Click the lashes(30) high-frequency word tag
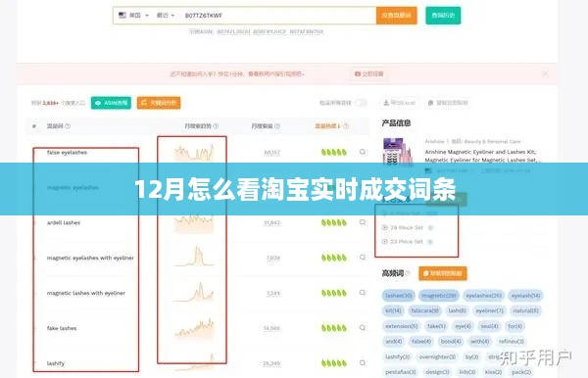 click(399, 296)
